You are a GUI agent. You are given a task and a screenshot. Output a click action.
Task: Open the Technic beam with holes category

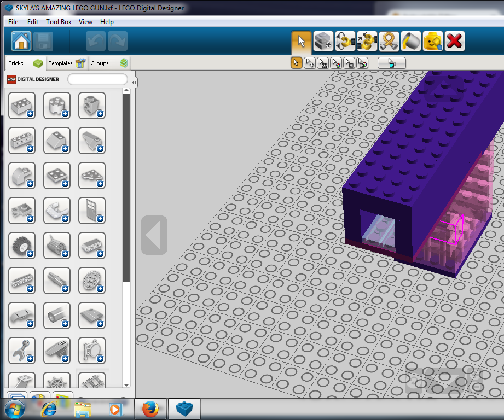22,281
